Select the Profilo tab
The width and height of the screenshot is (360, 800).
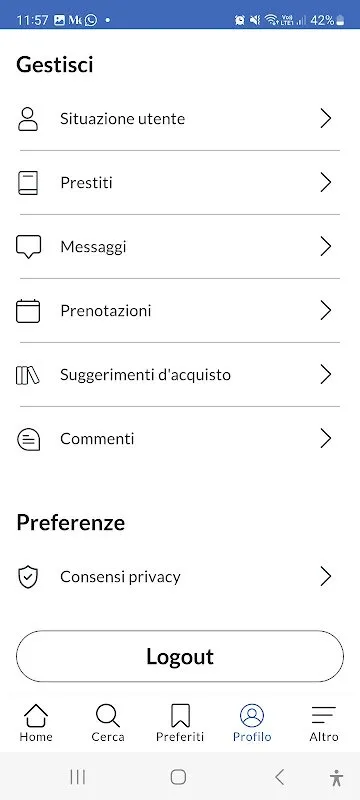click(252, 723)
